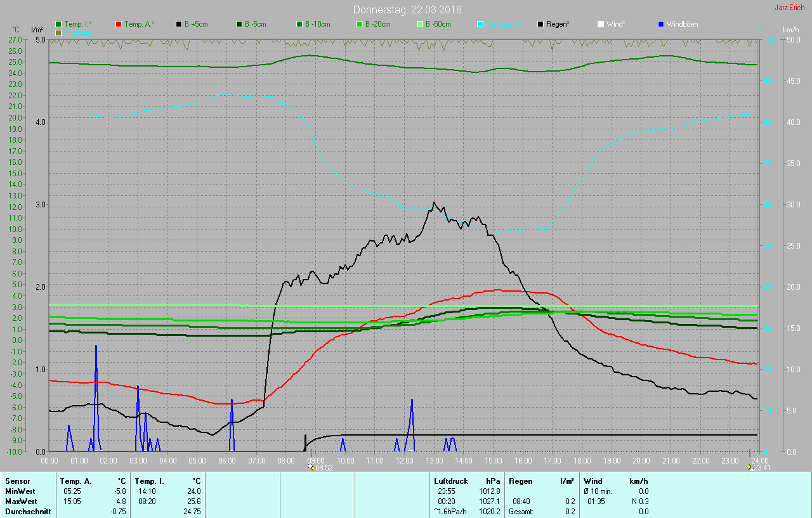This screenshot has width=812, height=518.
Task: Click the B -20cm legend square
Action: [360, 24]
